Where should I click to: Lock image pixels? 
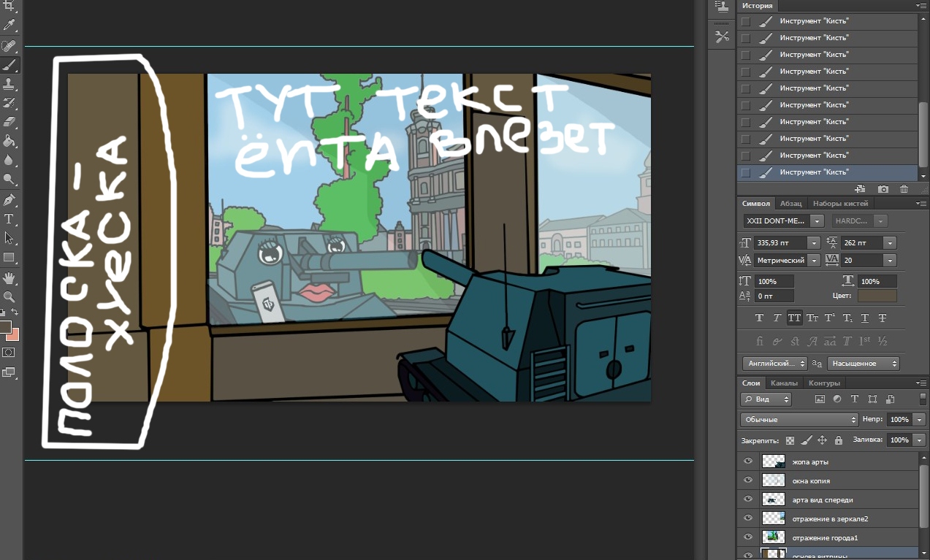click(x=807, y=440)
